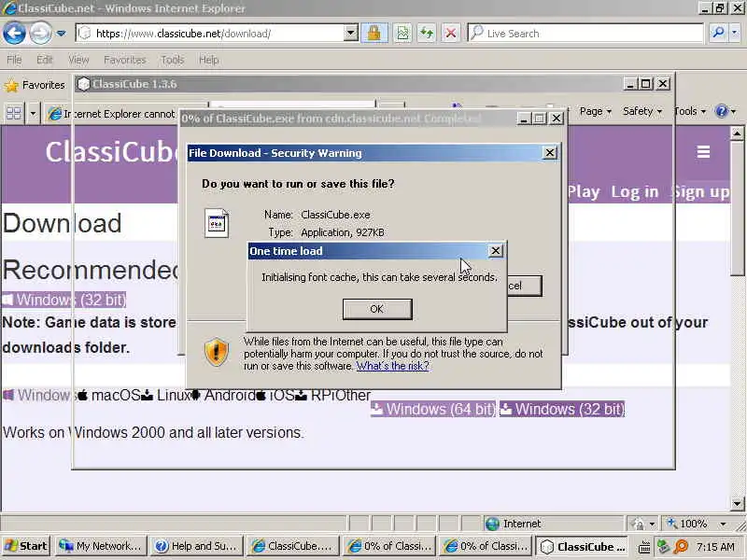747x560 pixels.
Task: Click the Quick Tabs grid icon
Action: click(x=14, y=114)
